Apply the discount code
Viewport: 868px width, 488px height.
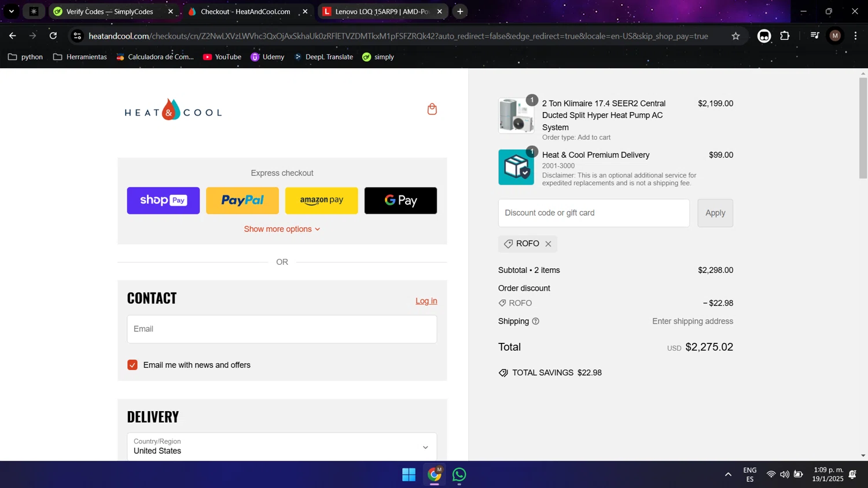(x=715, y=213)
